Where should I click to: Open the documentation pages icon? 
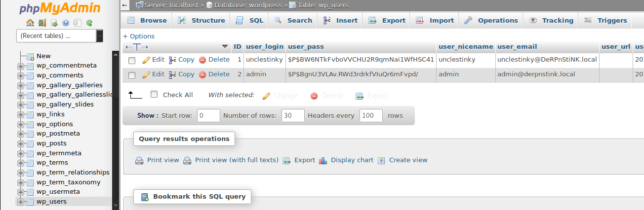(78, 23)
